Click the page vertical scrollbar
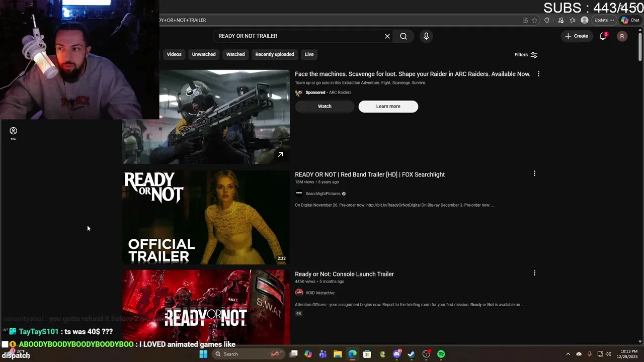 pyautogui.click(x=640, y=48)
